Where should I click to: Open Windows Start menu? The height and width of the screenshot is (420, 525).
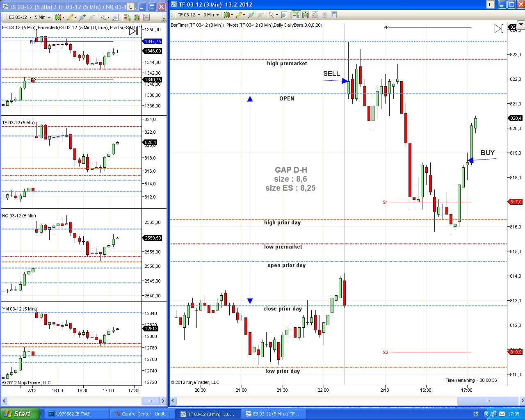coord(20,414)
